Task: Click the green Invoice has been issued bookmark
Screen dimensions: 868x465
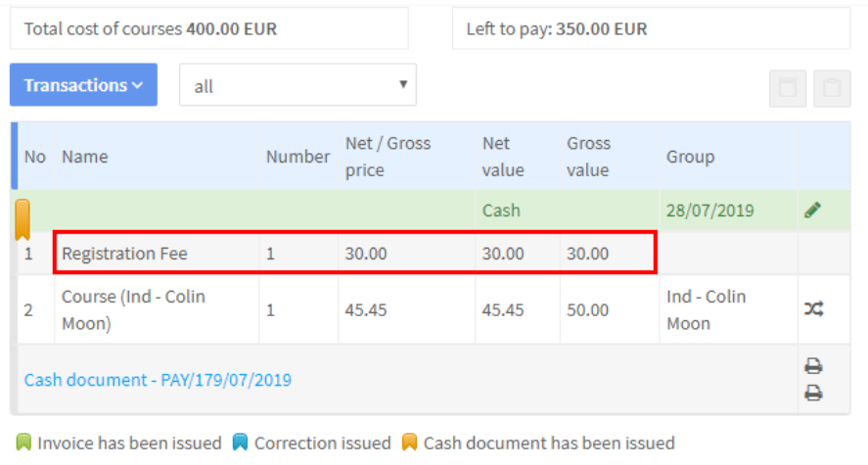Action: pos(23,442)
